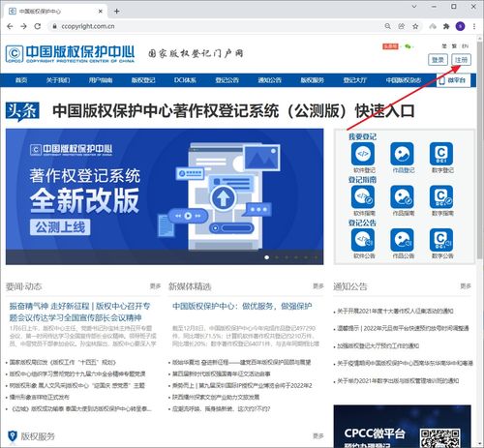Click the browser reload icon
The height and width of the screenshot is (448, 484).
[x=38, y=26]
